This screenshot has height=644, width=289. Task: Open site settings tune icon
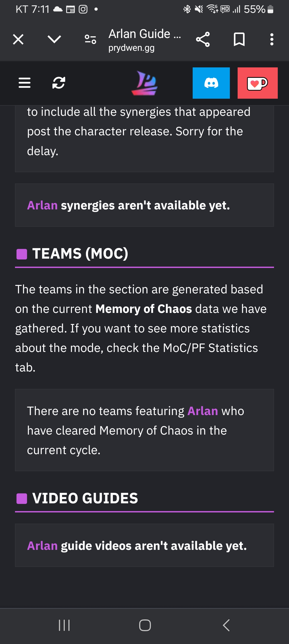(x=90, y=40)
